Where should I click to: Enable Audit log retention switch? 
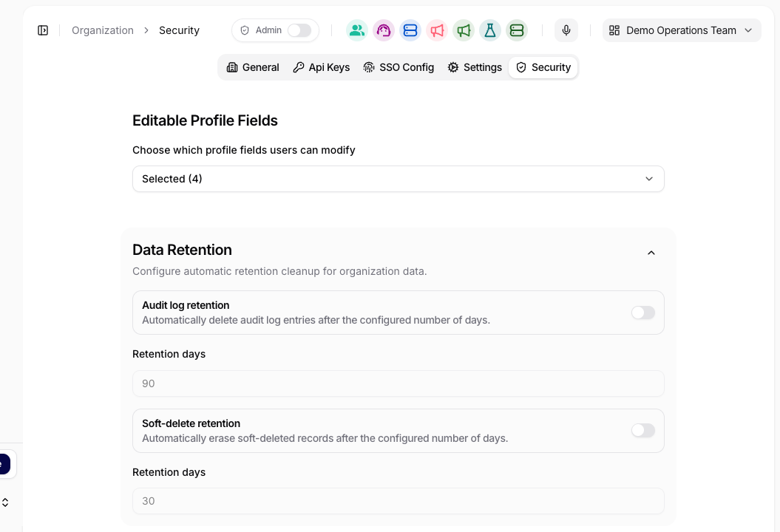coord(642,313)
